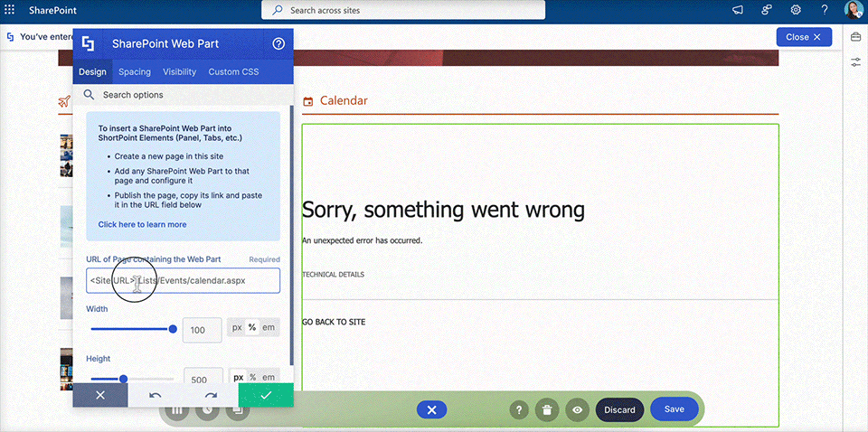This screenshot has height=432, width=868.
Task: Click the search magnifier in options bar
Action: (89, 95)
